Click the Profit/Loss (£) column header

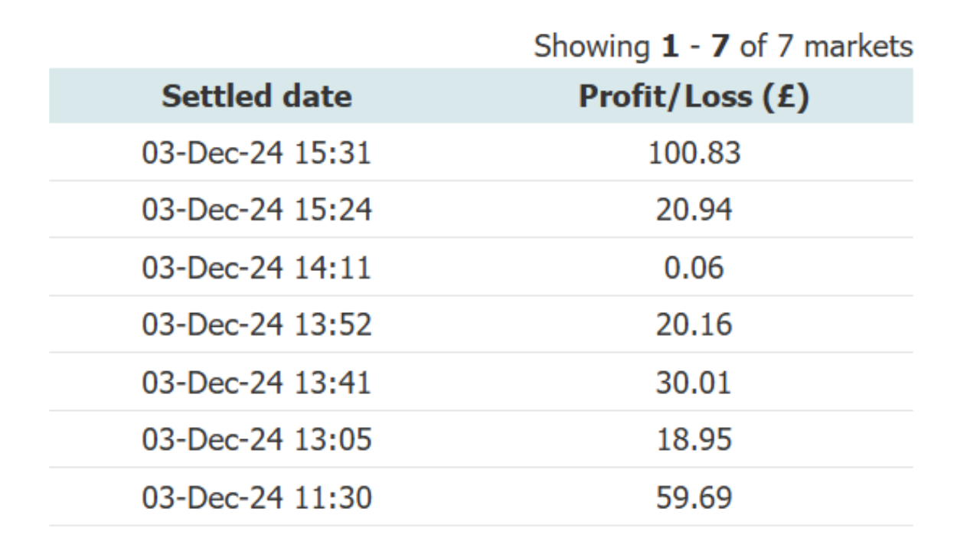tap(694, 96)
